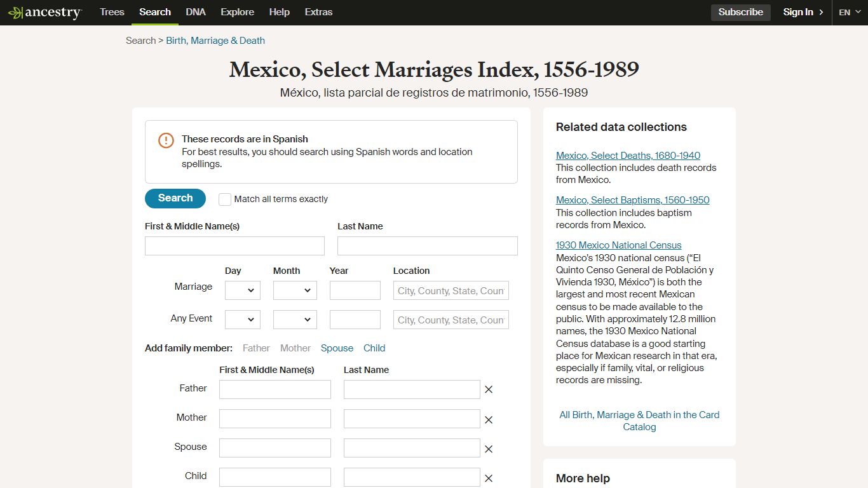Open the Help menu
The height and width of the screenshot is (488, 868).
tap(279, 12)
